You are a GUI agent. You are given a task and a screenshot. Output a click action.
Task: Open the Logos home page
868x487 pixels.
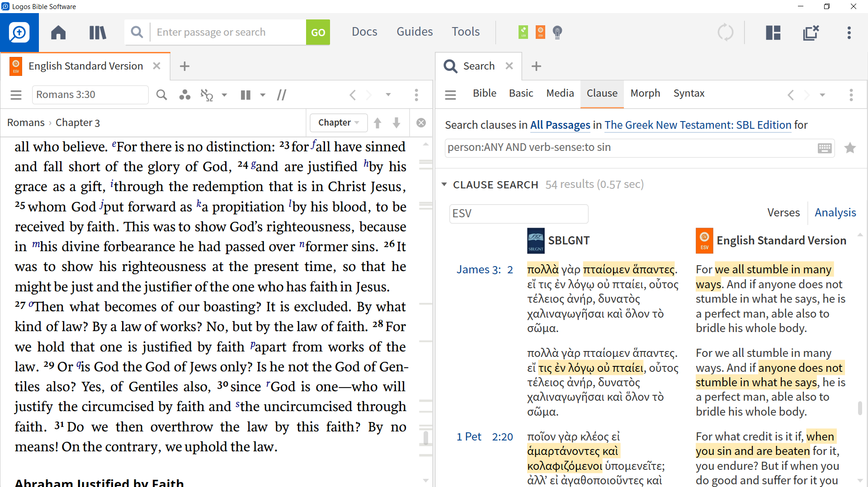pos(58,32)
